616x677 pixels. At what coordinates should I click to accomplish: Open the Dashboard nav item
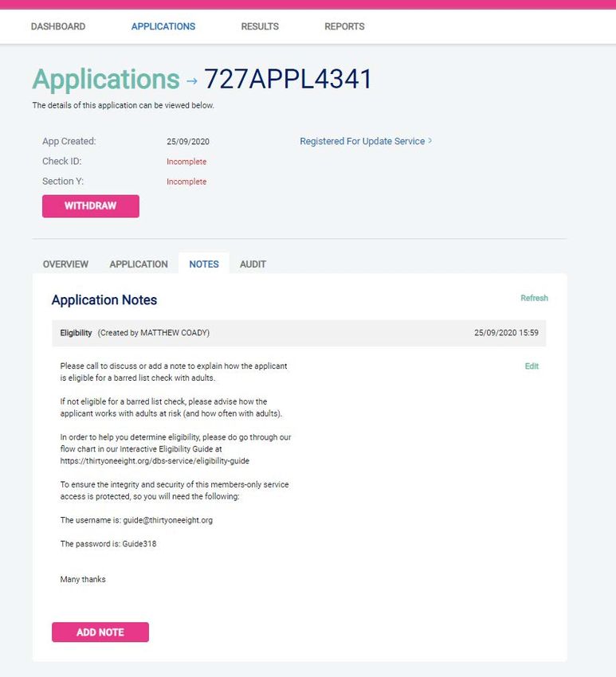coord(58,26)
